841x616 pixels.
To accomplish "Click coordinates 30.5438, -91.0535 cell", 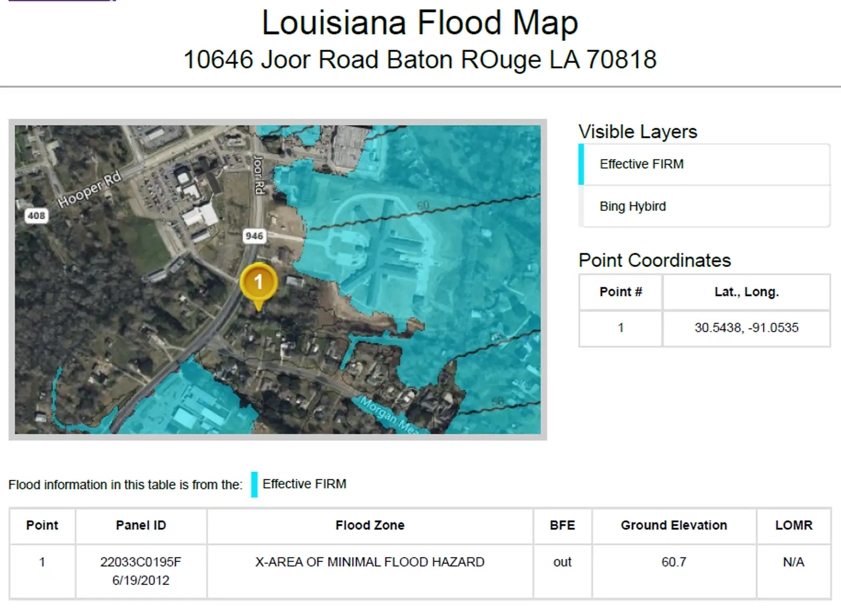I will pos(746,328).
